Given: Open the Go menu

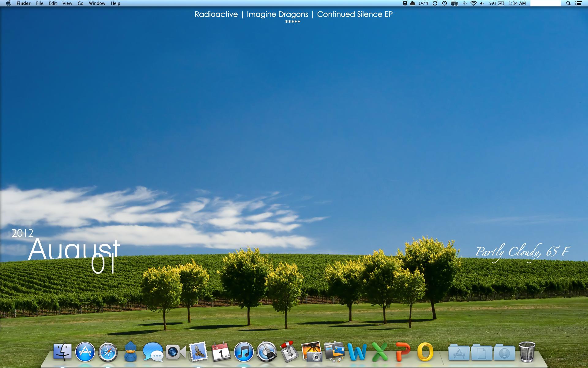Looking at the screenshot, I should point(81,3).
